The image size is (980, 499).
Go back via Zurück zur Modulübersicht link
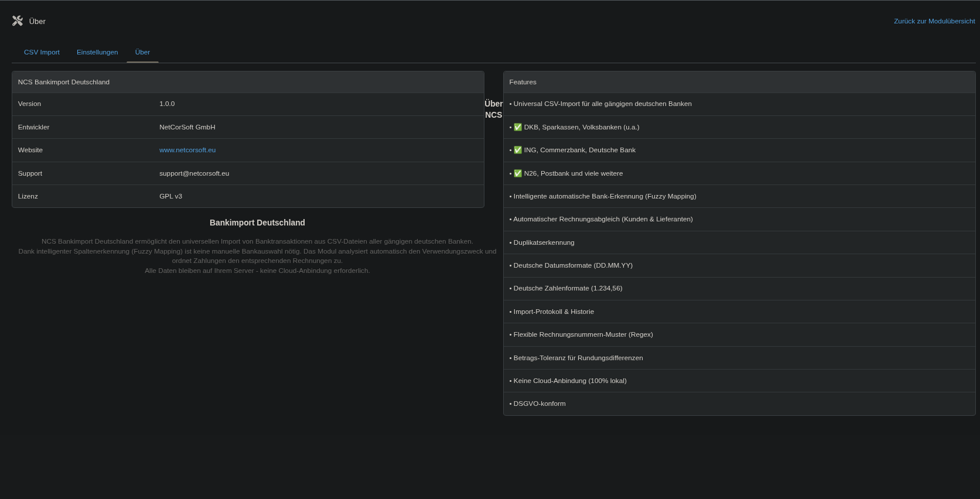934,21
